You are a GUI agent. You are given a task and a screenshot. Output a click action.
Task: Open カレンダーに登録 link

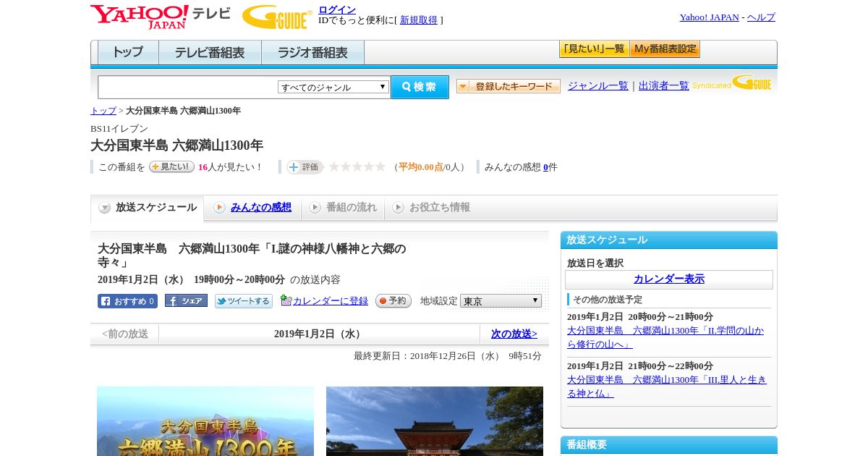331,301
